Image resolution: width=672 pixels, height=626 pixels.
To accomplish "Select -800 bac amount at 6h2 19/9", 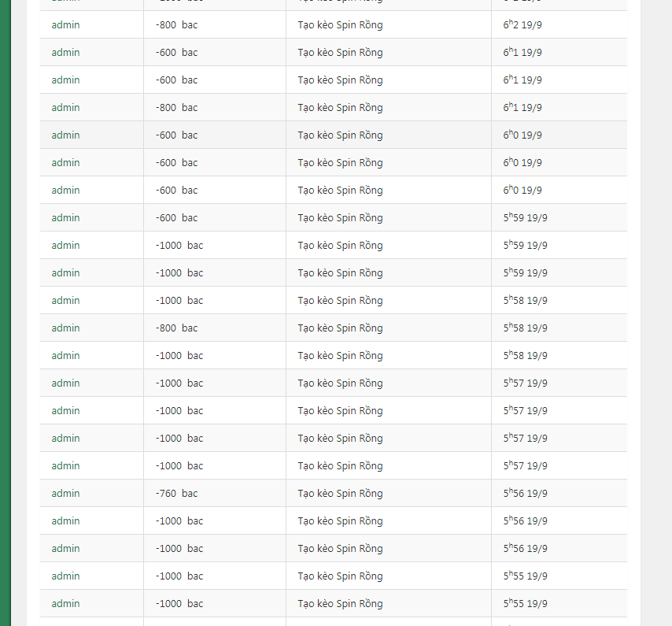I will coord(177,25).
